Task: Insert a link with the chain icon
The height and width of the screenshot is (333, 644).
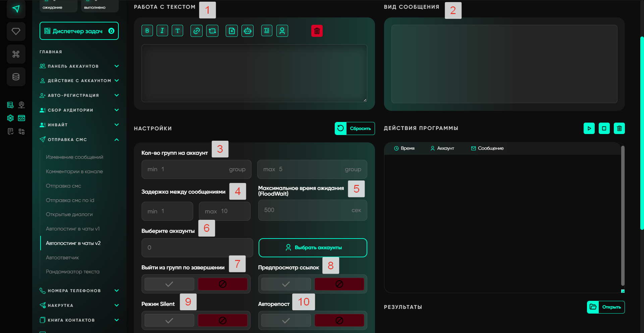Action: coord(197,31)
